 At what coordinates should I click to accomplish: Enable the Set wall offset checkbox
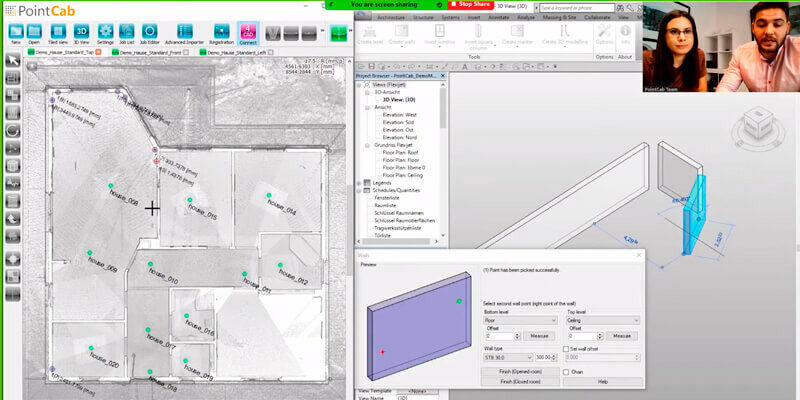click(x=566, y=349)
